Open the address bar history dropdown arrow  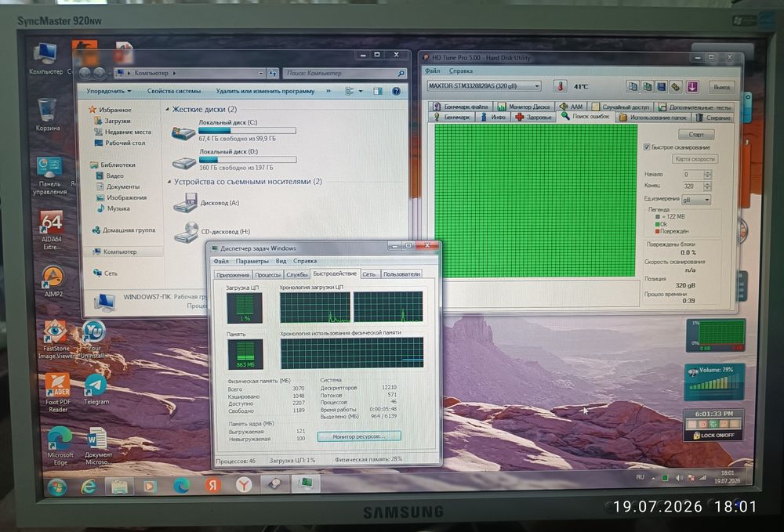(x=260, y=73)
